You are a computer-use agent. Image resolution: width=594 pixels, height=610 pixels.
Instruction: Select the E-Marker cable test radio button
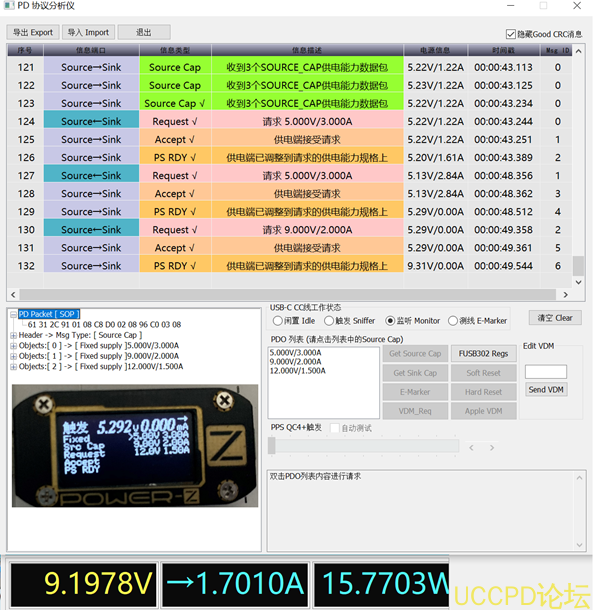[x=453, y=321]
